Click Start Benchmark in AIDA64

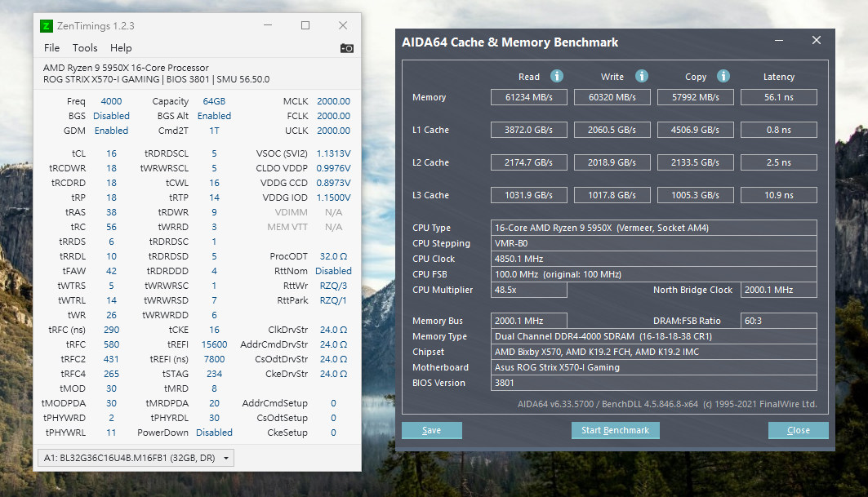pyautogui.click(x=615, y=430)
